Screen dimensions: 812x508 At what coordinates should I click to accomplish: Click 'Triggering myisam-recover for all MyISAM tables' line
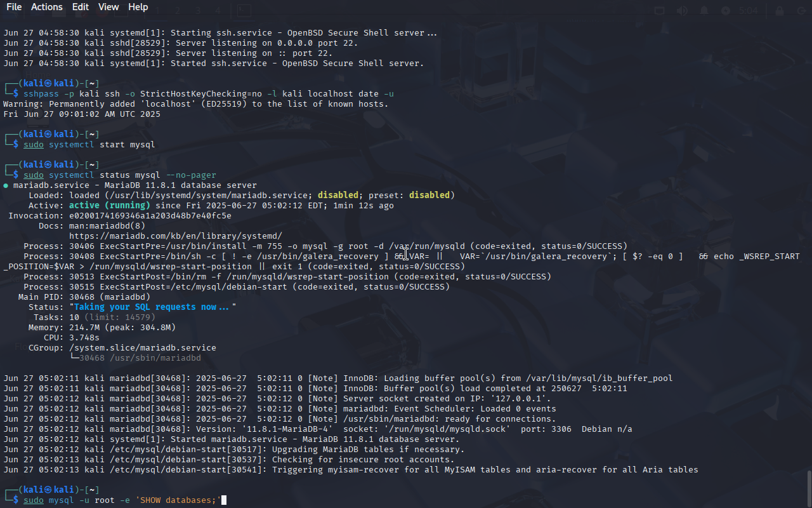(351, 470)
